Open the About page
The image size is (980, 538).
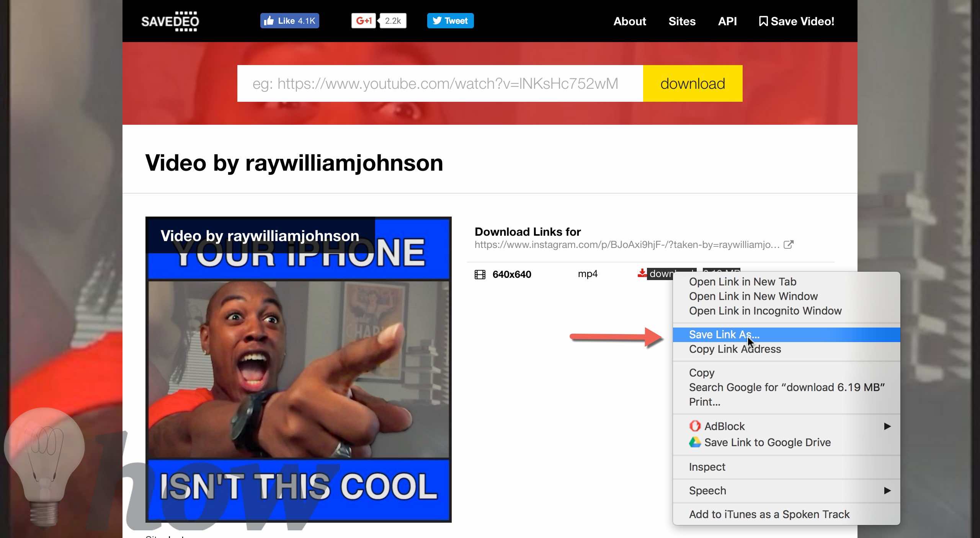point(630,21)
